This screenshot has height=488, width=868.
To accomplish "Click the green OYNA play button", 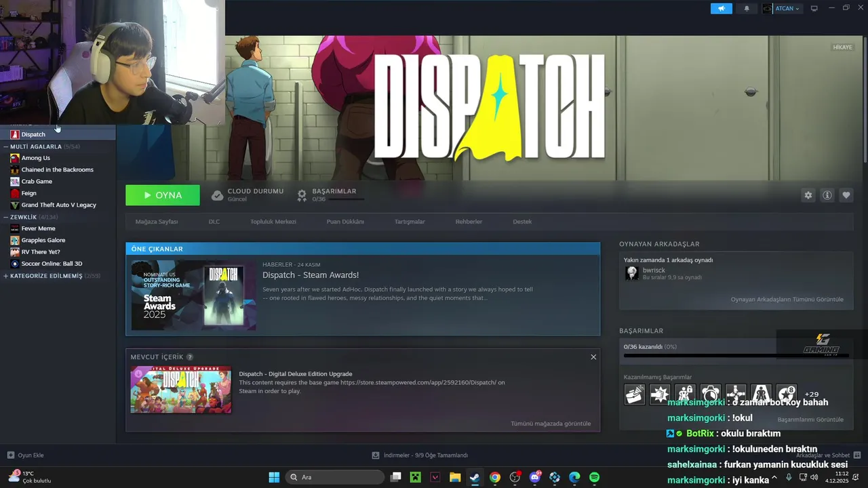I will pyautogui.click(x=163, y=195).
